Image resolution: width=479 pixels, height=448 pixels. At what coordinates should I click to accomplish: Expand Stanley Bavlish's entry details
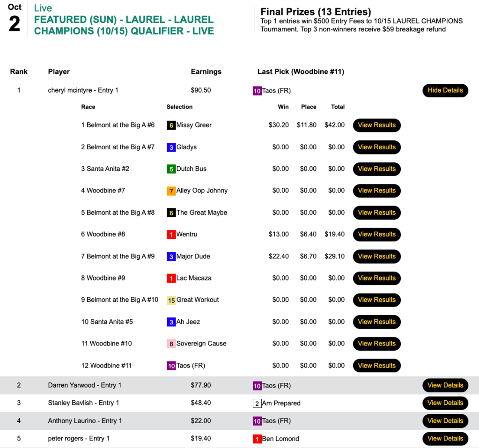[x=445, y=403]
